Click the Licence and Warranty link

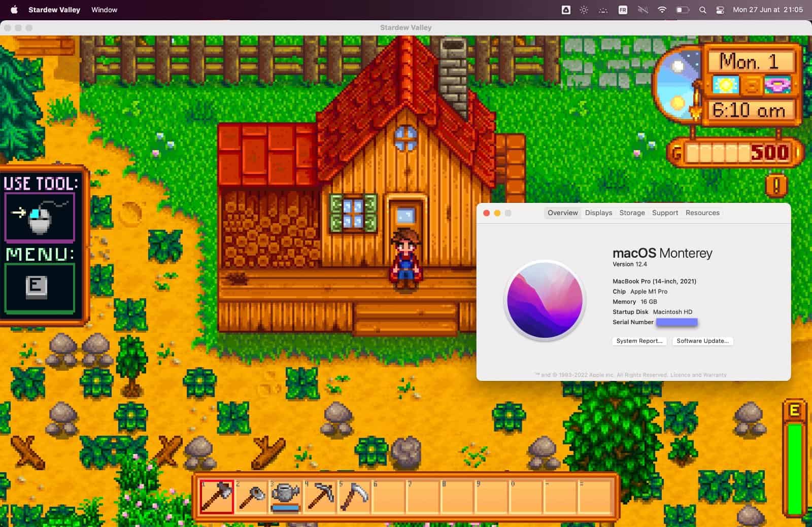[698, 375]
